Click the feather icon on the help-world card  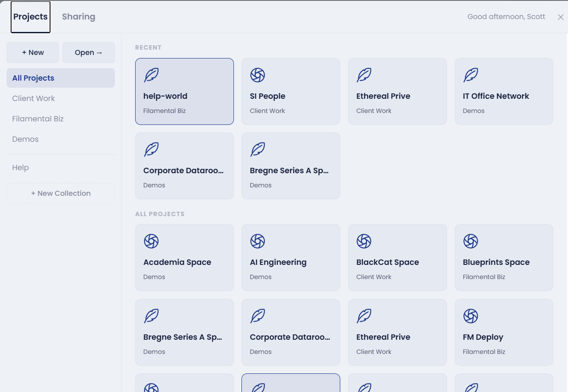pyautogui.click(x=151, y=75)
